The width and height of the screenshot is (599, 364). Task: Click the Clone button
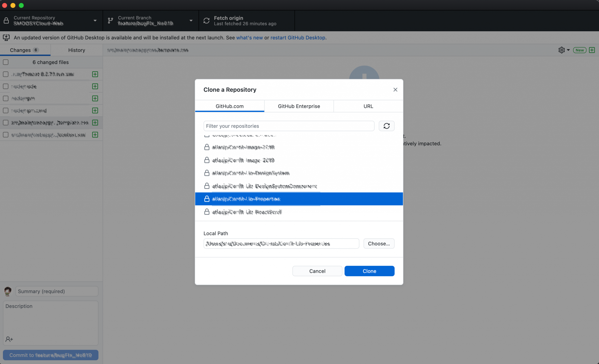369,271
